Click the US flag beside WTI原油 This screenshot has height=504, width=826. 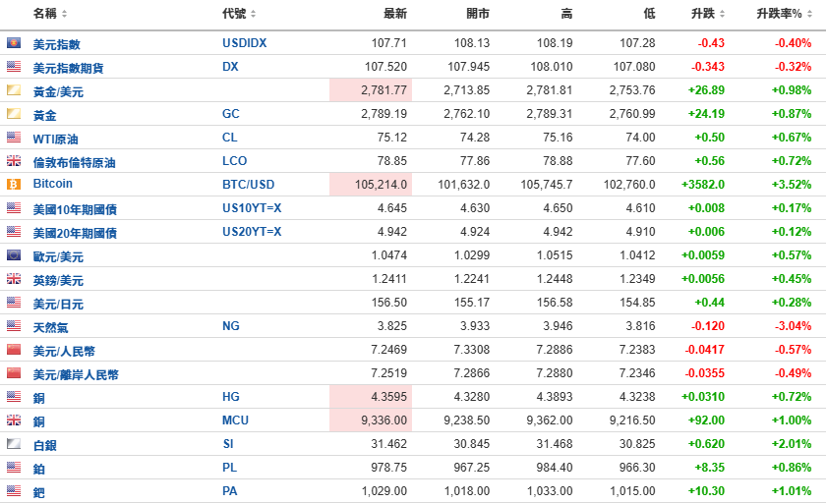click(14, 138)
